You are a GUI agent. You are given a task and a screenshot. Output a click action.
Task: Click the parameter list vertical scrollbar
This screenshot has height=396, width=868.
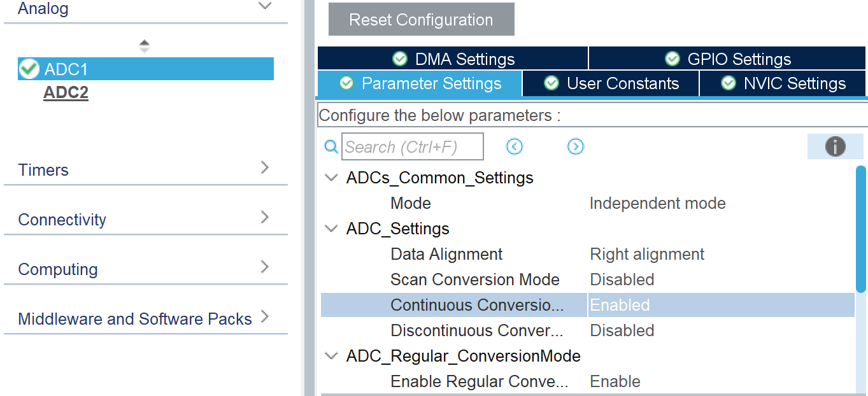pyautogui.click(x=860, y=228)
